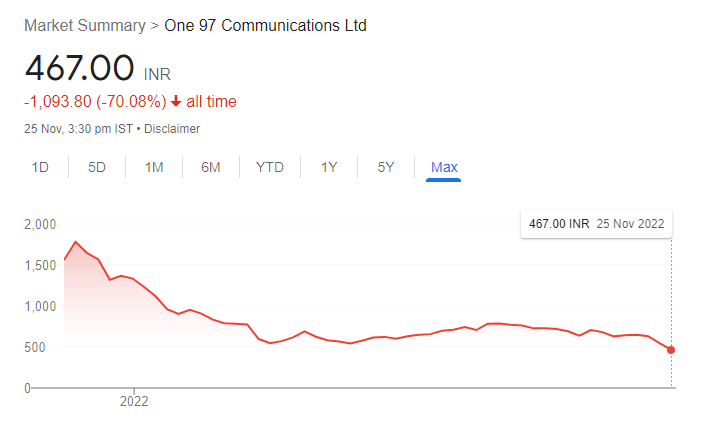Go to Market Summary breadcrumb
Viewport: 710px width, 422px height.
tap(85, 25)
